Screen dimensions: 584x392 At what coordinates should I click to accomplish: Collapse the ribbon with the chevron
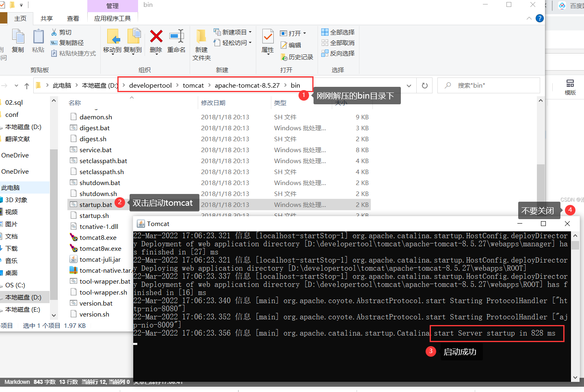click(529, 18)
